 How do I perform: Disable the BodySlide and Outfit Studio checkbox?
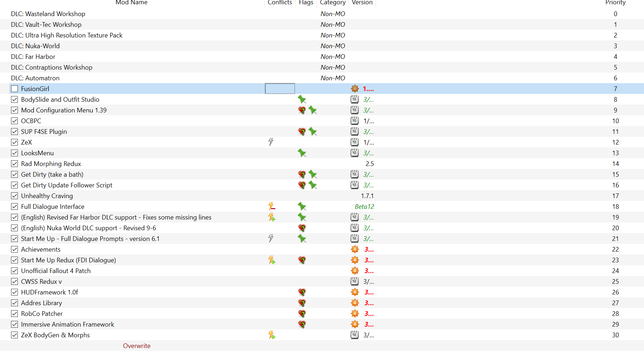tap(15, 99)
